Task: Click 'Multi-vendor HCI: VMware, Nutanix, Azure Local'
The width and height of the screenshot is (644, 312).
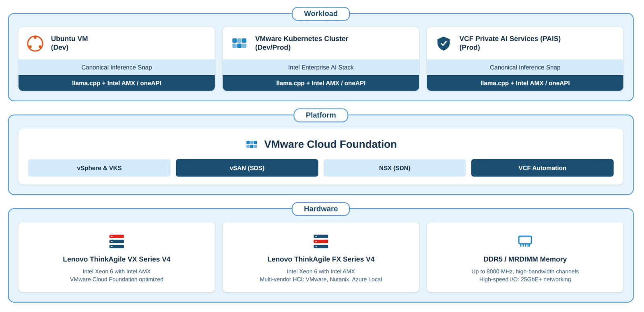Action: (321, 279)
